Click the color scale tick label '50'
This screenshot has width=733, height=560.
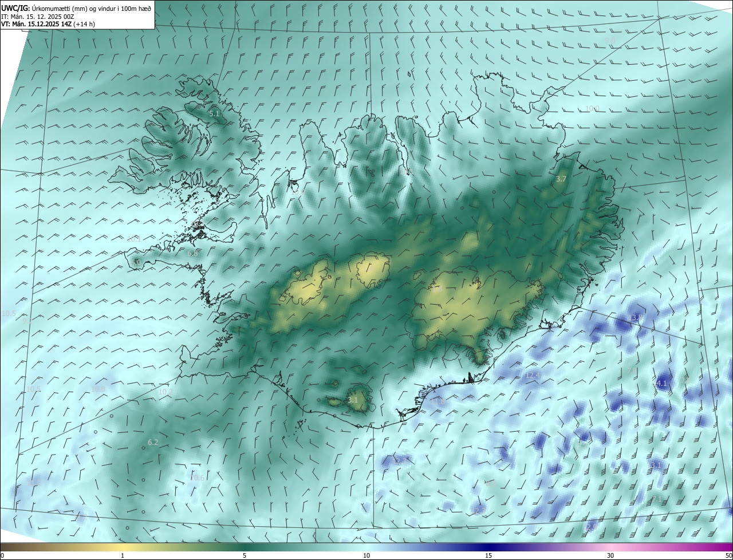728,555
